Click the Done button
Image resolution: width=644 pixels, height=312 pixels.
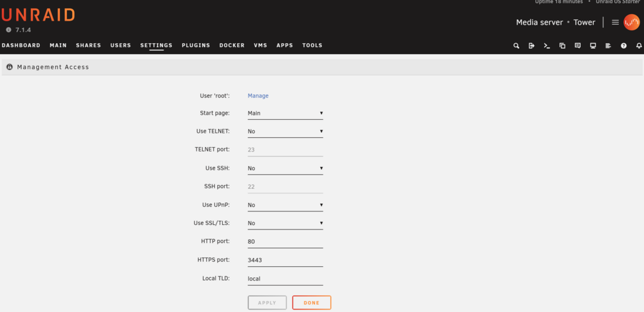point(311,302)
